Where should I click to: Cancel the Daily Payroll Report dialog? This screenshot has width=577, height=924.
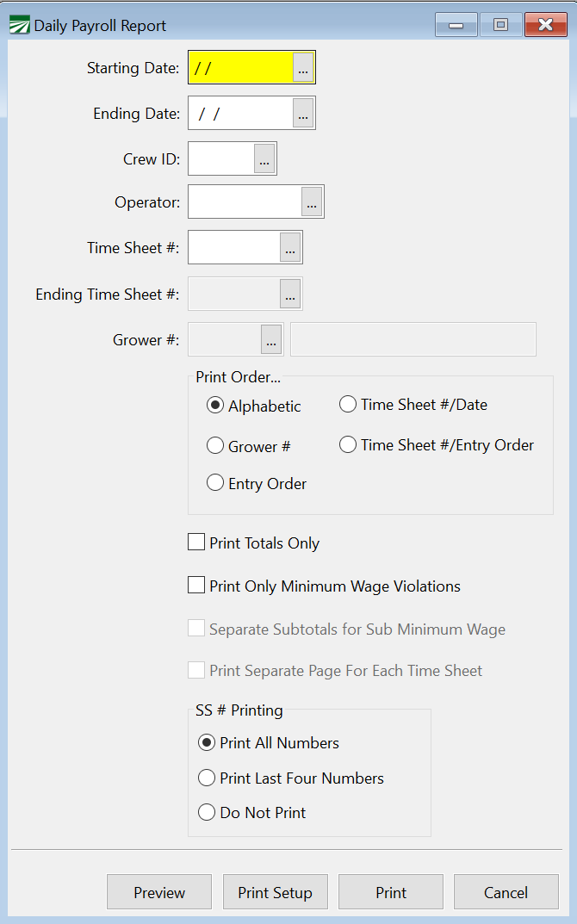(506, 892)
